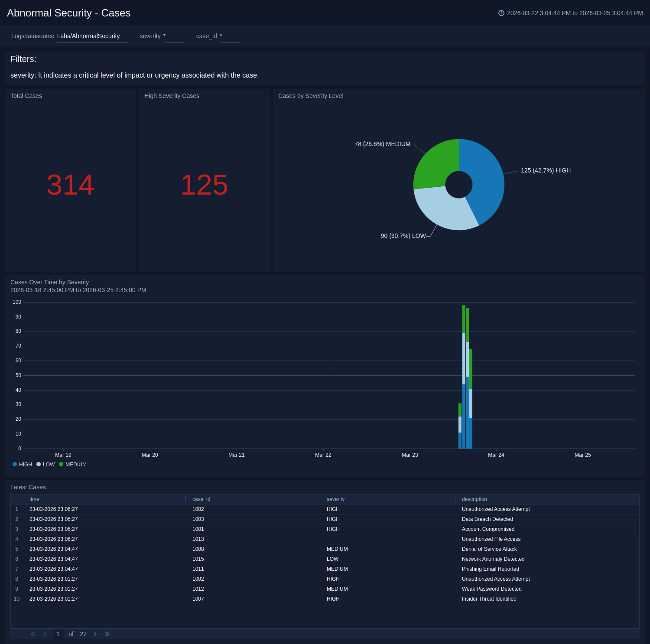Open the Logsdatasource filter field
650x644 pixels.
point(92,36)
